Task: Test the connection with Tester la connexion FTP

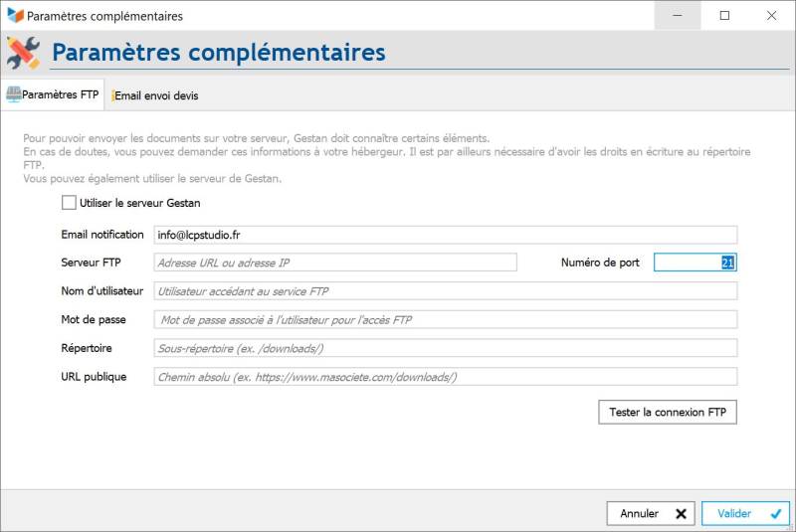Action: pyautogui.click(x=668, y=413)
